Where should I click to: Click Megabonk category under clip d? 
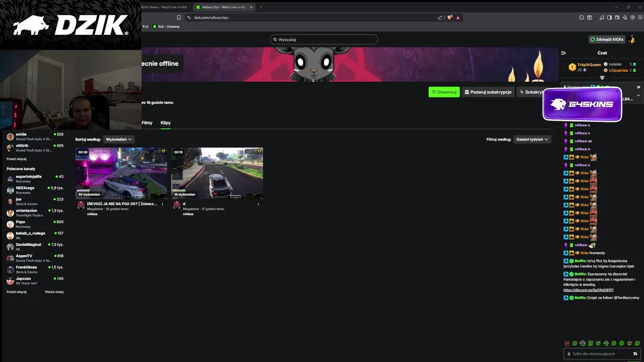[x=191, y=209]
